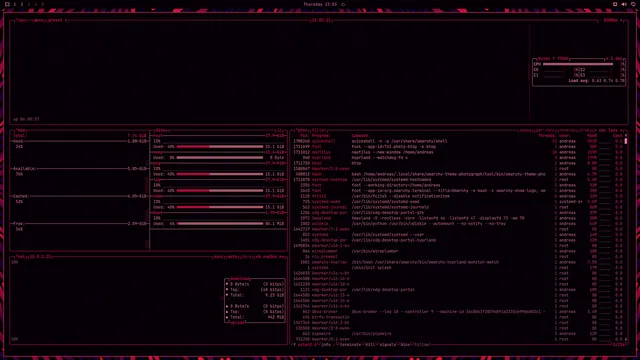Viewport: 640px width, 360px height.
Task: Click the Thursday clock in top bar
Action: click(x=320, y=4)
